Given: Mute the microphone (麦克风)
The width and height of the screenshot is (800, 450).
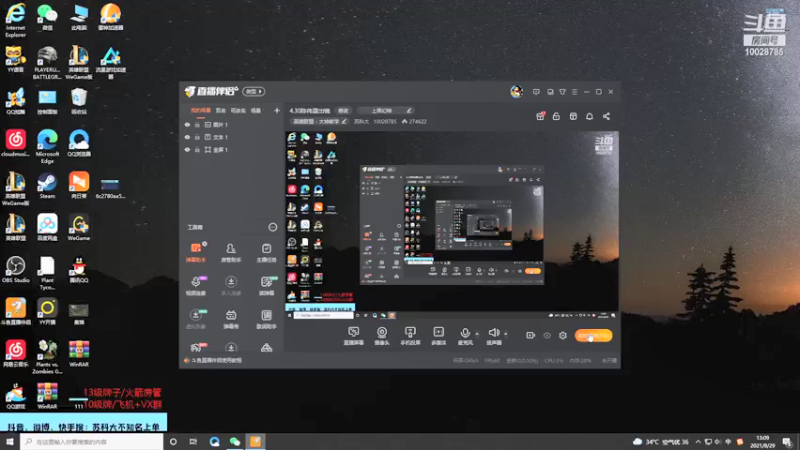Looking at the screenshot, I should click(465, 336).
